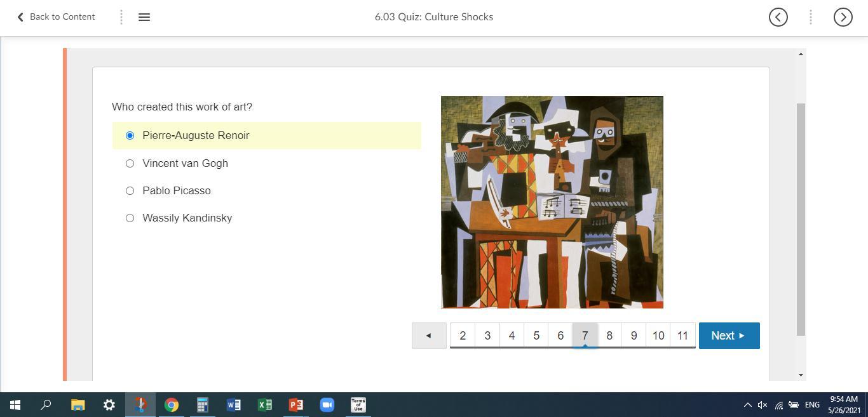Image resolution: width=868 pixels, height=417 pixels.
Task: Jump to question 4
Action: pos(512,336)
